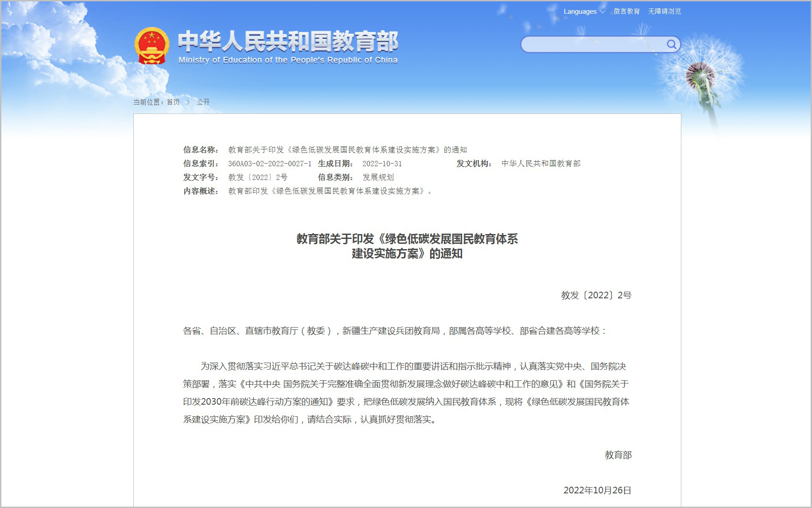Click the document number 教发〔2022〕2号
This screenshot has width=812, height=508.
257,177
